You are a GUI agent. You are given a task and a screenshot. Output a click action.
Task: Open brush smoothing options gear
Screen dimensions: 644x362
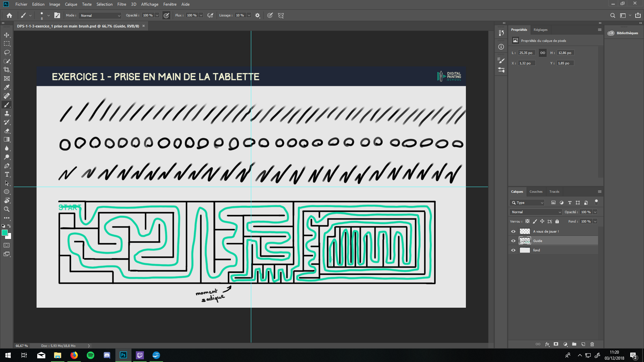(x=258, y=15)
